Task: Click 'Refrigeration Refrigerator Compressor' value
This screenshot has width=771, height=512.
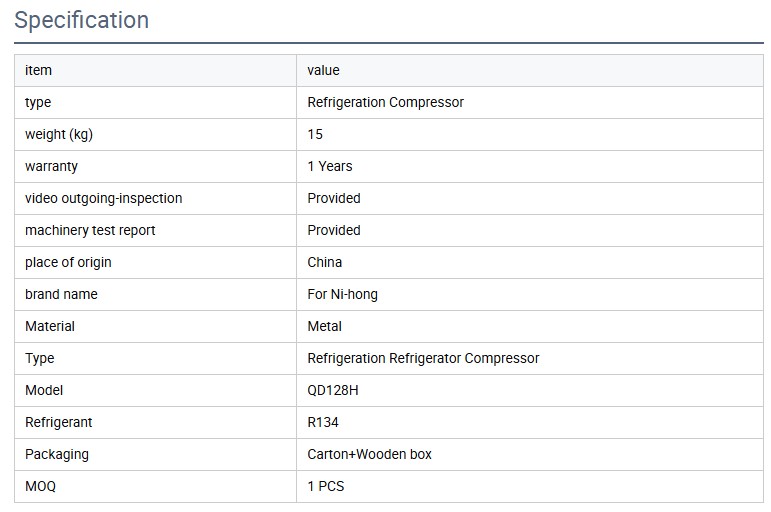Action: [423, 358]
